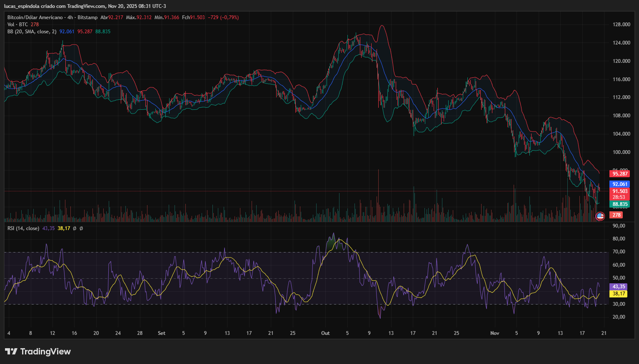This screenshot has height=364, width=639.
Task: Click the 100.000 level on the price scale
Action: coord(622,152)
